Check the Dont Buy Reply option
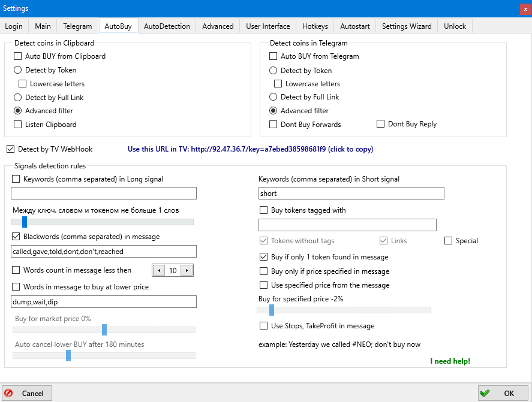This screenshot has height=402, width=532. click(380, 124)
